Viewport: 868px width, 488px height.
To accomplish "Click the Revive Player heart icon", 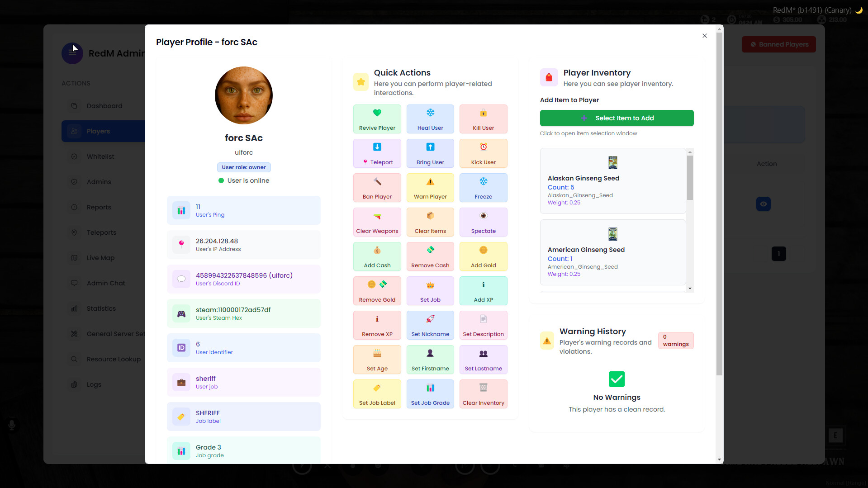I will coord(377,113).
